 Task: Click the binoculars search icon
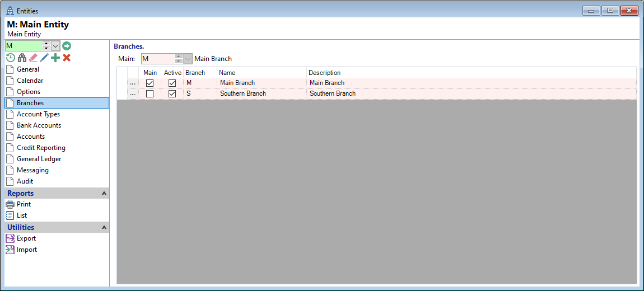point(22,58)
